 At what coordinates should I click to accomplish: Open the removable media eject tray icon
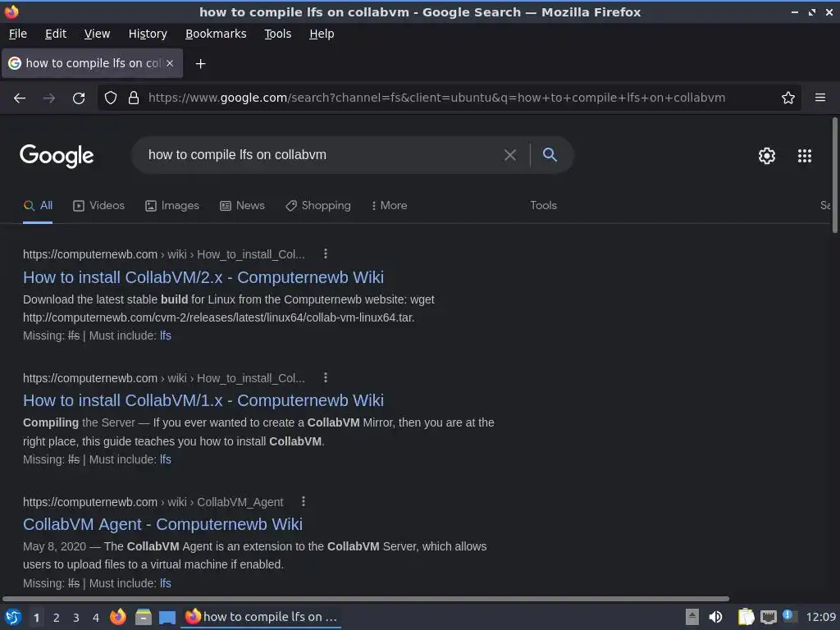tap(692, 617)
